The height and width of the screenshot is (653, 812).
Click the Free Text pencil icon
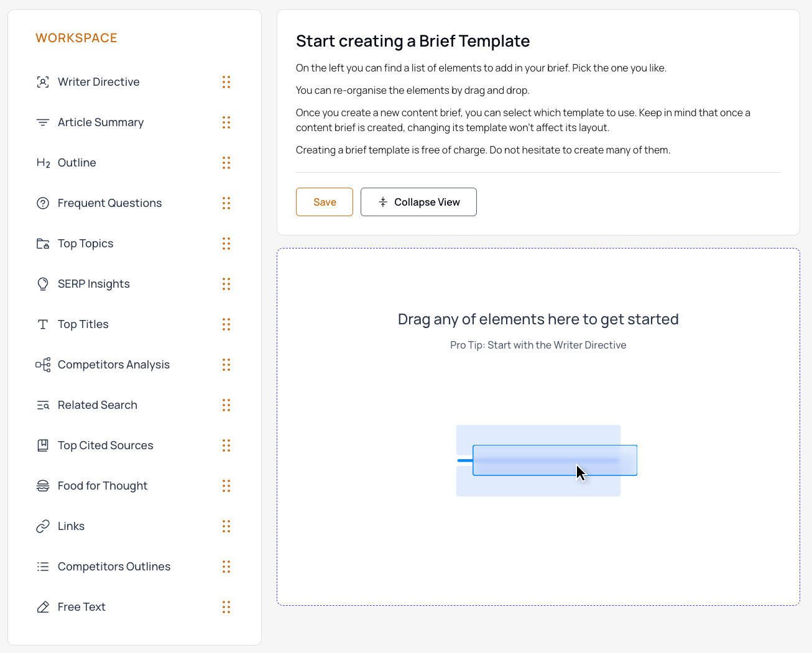pyautogui.click(x=42, y=606)
